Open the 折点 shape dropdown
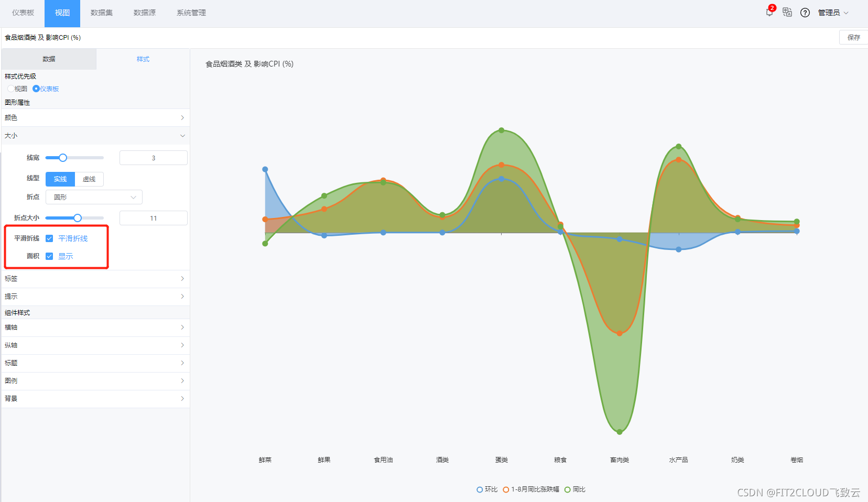 (94, 197)
